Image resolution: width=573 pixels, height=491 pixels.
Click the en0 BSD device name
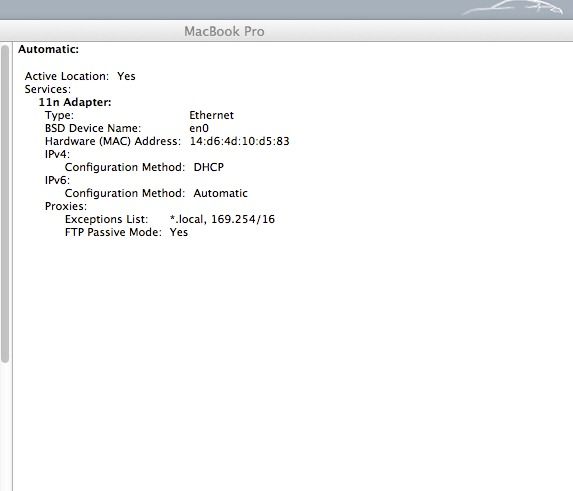(x=199, y=128)
